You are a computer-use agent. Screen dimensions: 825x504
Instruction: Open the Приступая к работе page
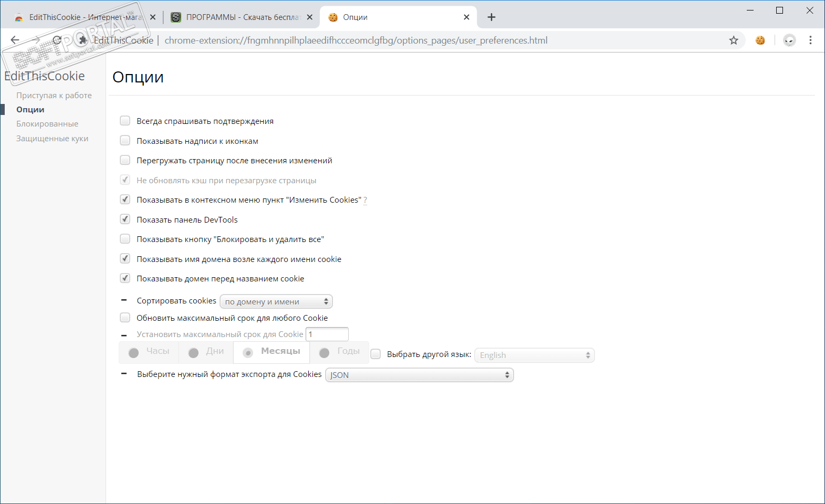54,95
